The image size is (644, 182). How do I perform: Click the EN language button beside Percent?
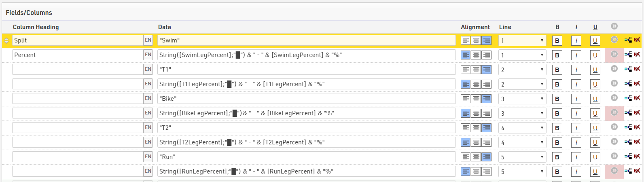coord(148,55)
